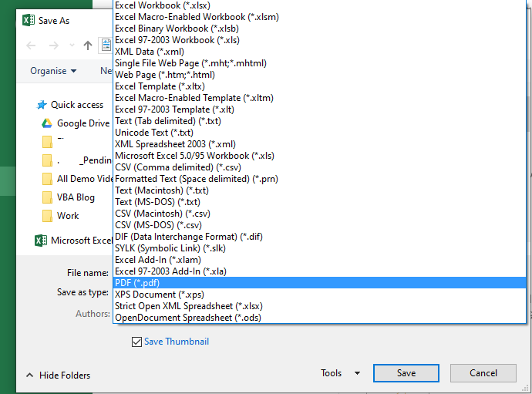Open Google Drive folder in sidebar
The image size is (532, 394).
tap(83, 123)
